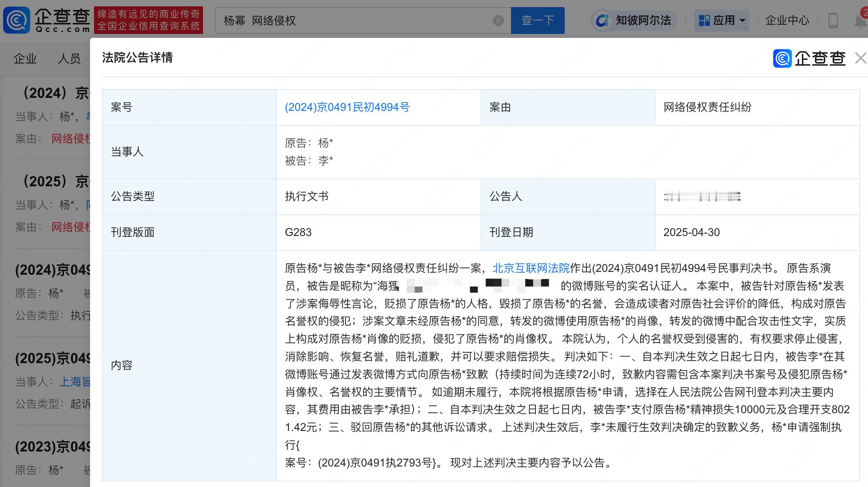Open the notifications bell icon

(x=861, y=21)
